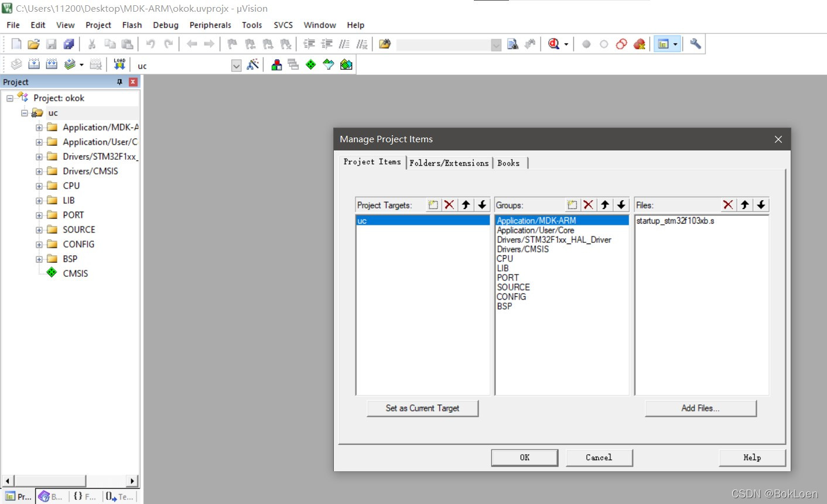
Task: Click the Save All toolbar icon
Action: [x=69, y=44]
